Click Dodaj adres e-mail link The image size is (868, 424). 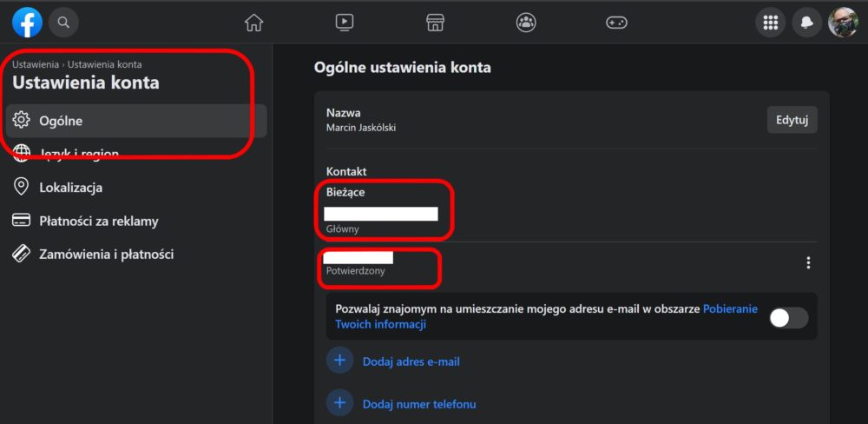pos(411,362)
